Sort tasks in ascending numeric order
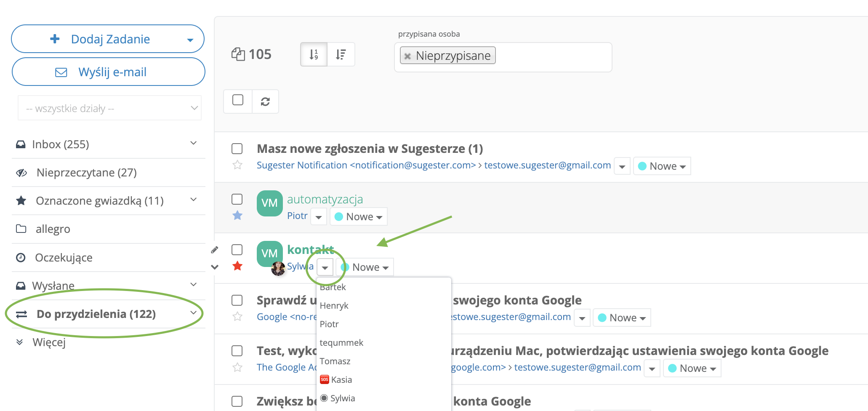Image resolution: width=868 pixels, height=411 pixels. (x=314, y=54)
